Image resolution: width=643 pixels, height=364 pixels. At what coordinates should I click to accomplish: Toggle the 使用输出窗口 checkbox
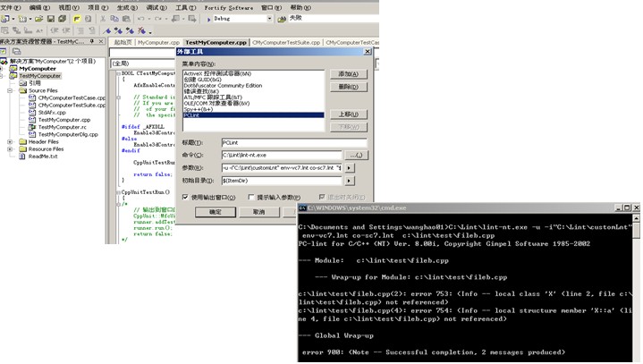[185, 197]
